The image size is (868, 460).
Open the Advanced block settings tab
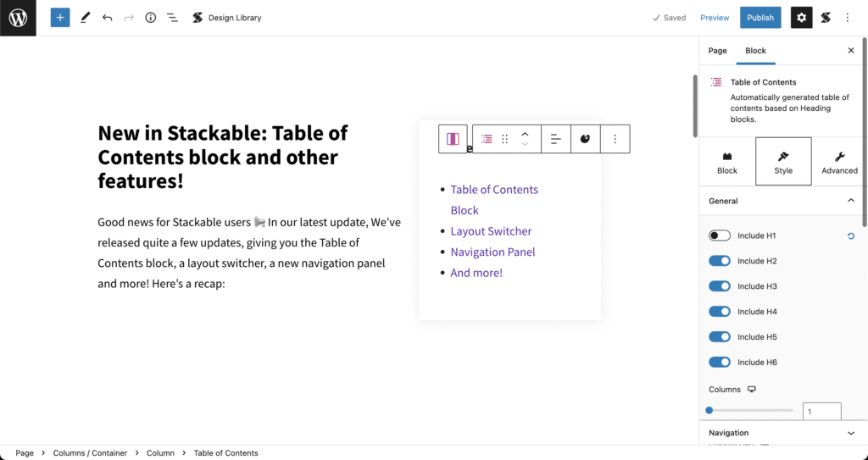[x=839, y=162]
